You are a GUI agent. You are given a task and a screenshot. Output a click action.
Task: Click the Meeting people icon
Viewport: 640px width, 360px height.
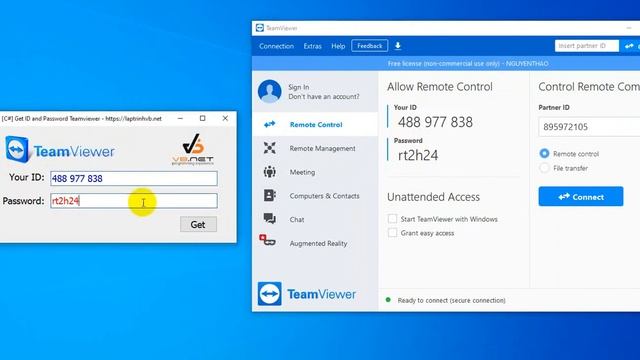[x=269, y=172]
